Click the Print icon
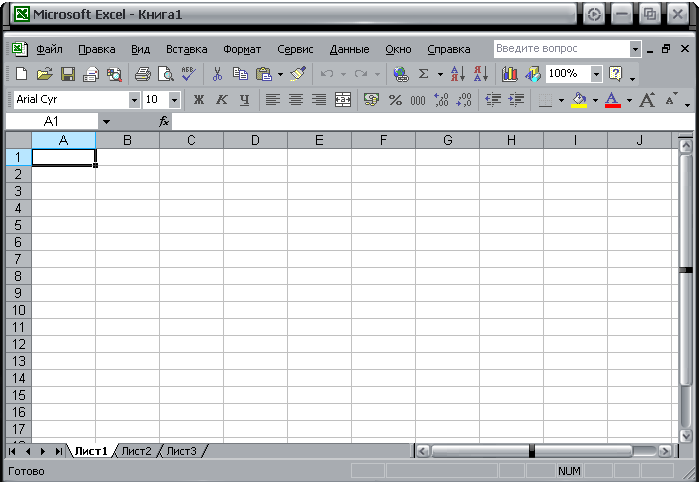Image resolution: width=699 pixels, height=482 pixels. pos(143,74)
